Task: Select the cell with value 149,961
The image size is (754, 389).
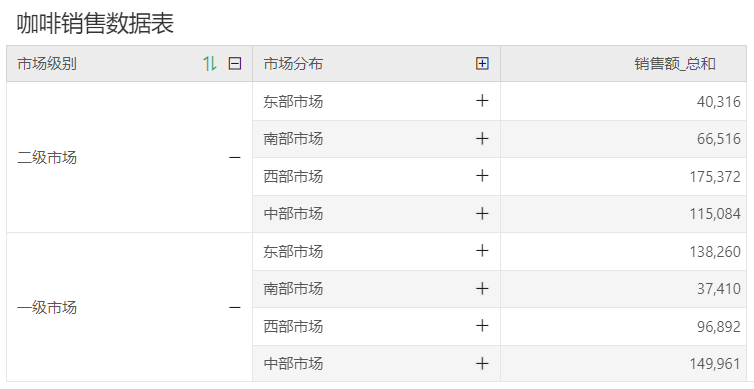Action: pyautogui.click(x=623, y=364)
